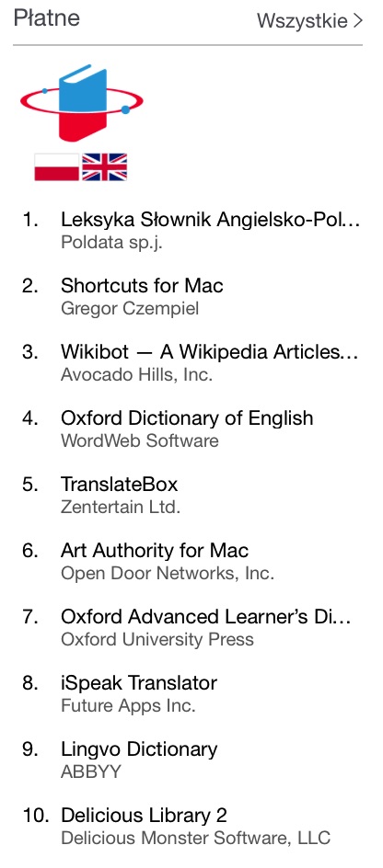383x868 pixels.
Task: Click developer WordWeb Software
Action: tap(140, 440)
